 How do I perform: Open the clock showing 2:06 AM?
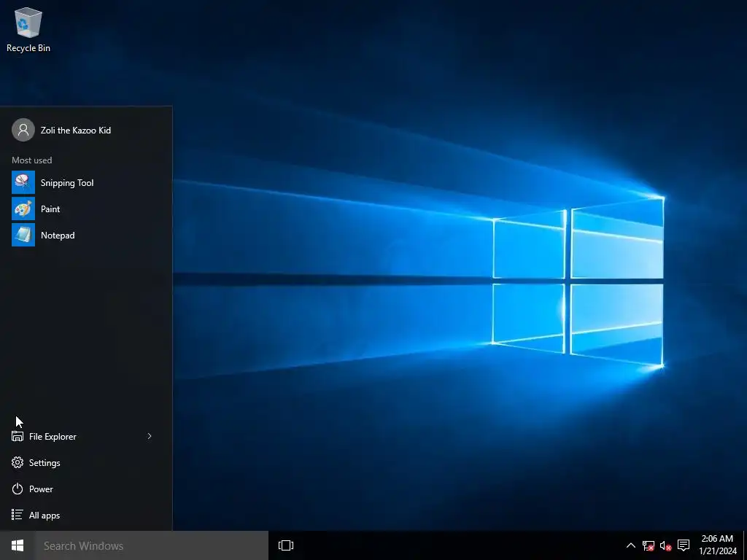pos(718,545)
